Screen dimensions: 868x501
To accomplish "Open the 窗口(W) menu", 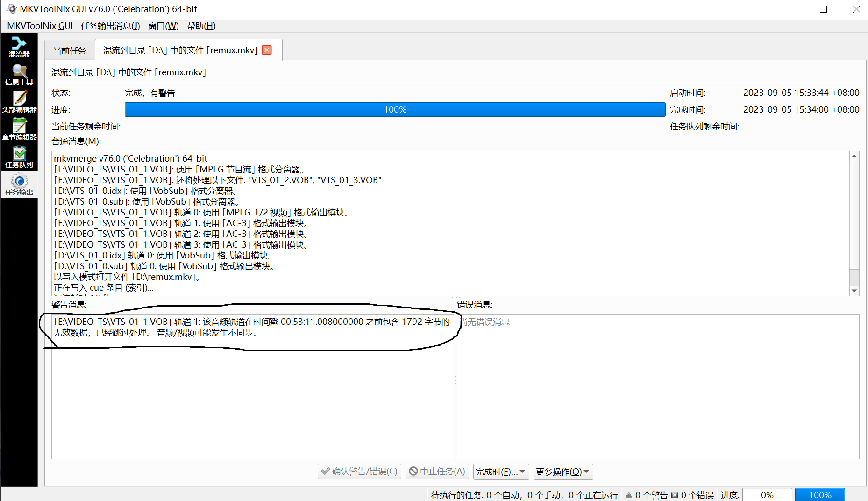I will click(x=163, y=26).
